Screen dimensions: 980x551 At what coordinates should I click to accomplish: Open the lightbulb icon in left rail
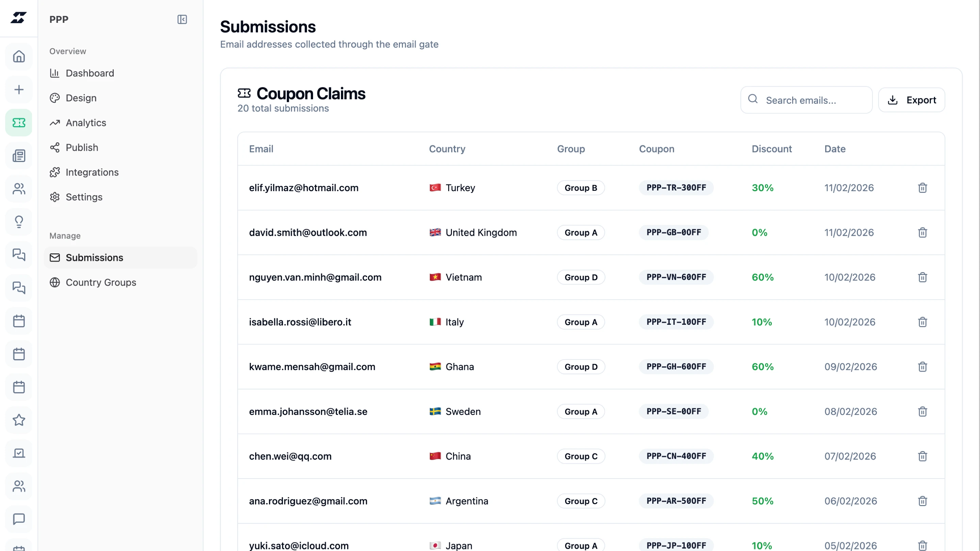[x=19, y=221]
